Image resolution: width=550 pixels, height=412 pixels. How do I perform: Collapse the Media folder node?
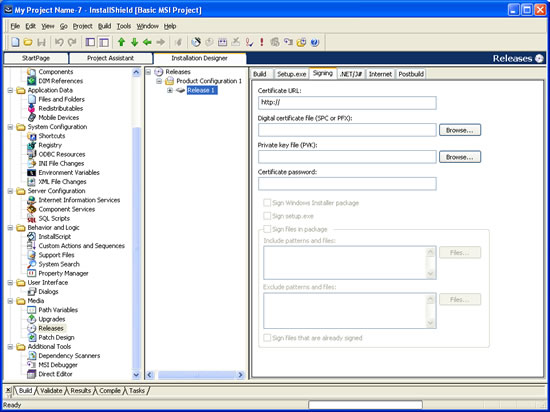click(x=10, y=301)
